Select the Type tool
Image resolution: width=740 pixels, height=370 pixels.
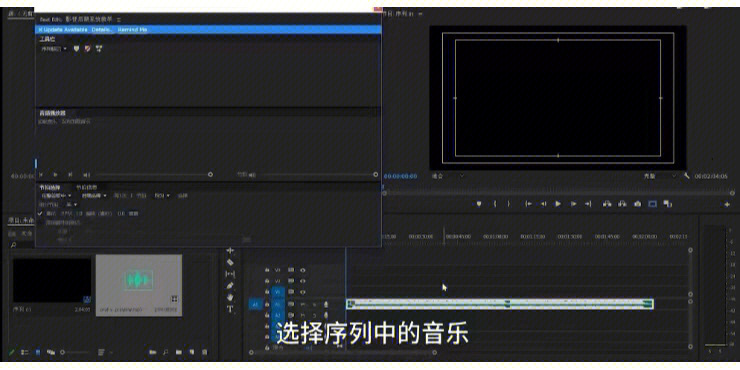[x=230, y=309]
